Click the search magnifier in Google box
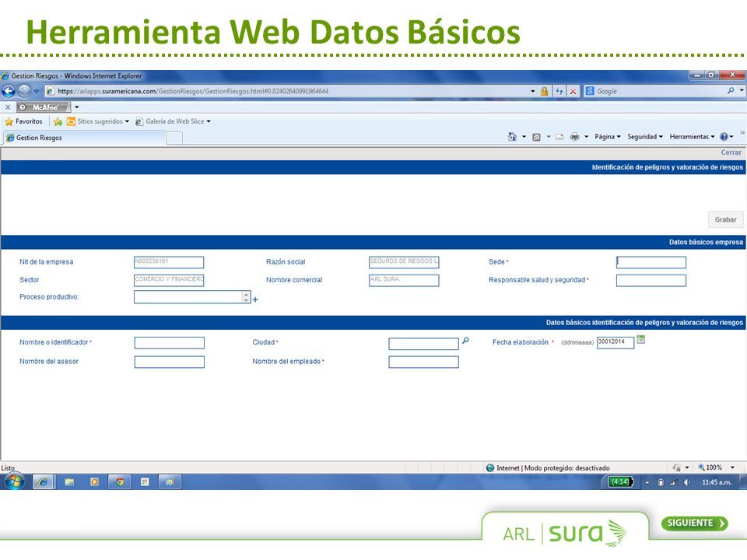 [x=731, y=90]
